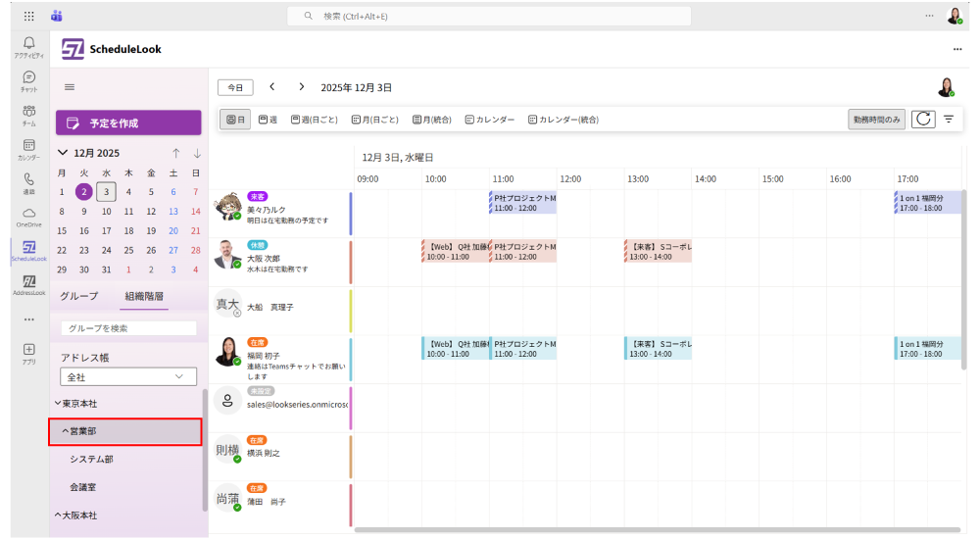The image size is (980, 540).
Task: Open the Activity icon in Teams sidebar
Action: pos(28,47)
